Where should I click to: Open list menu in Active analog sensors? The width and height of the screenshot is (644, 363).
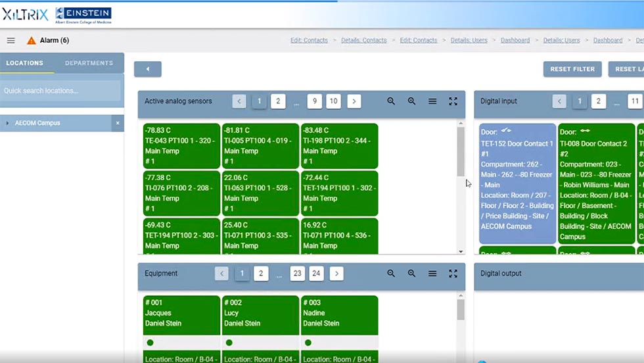coord(432,101)
